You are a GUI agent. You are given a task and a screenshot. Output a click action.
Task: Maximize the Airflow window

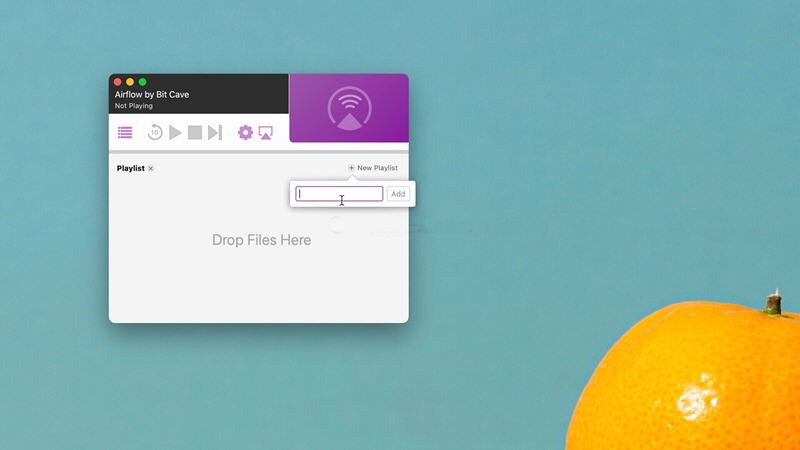[143, 82]
